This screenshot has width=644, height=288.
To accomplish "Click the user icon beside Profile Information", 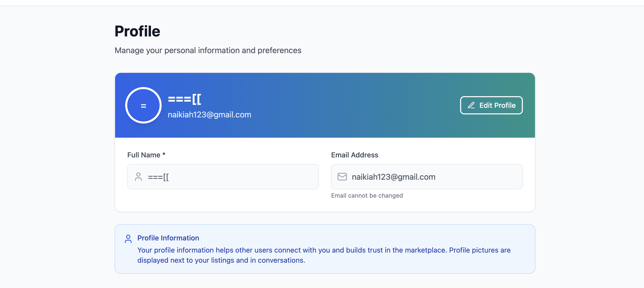I will click(x=128, y=239).
